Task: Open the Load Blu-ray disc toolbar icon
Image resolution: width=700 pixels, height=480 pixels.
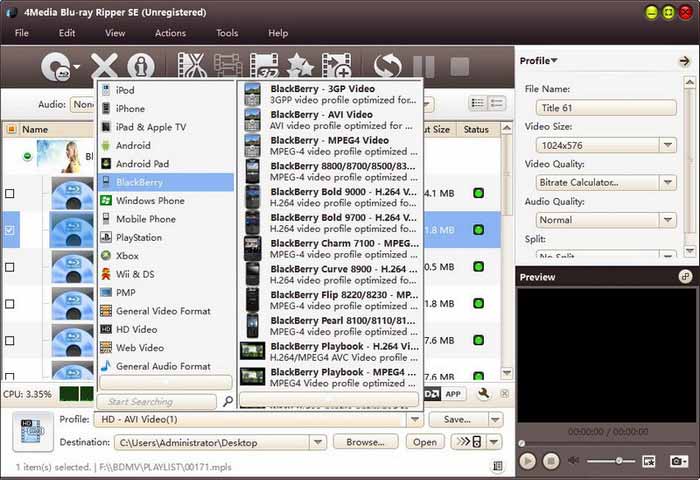Action: pos(56,67)
